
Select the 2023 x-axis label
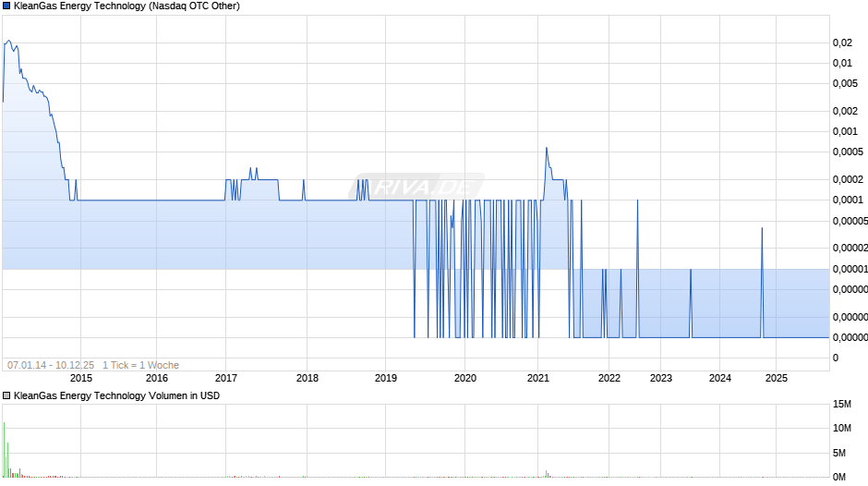660,378
